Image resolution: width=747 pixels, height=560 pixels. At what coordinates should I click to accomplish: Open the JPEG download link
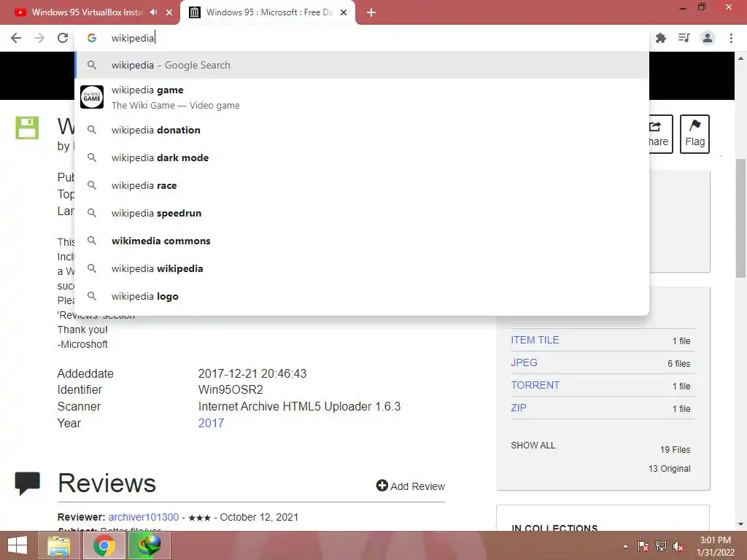524,362
